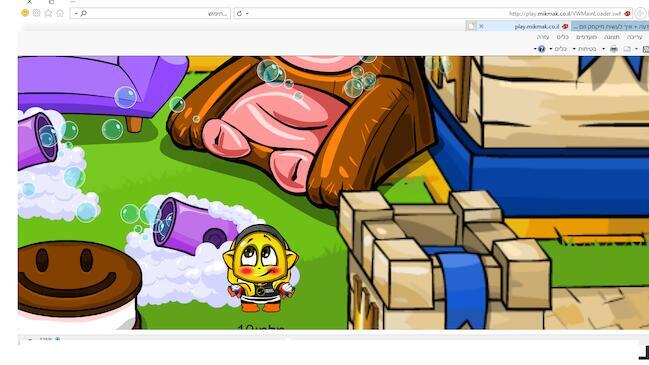Expand the command bar כלים dropdown arrow

[x=550, y=49]
